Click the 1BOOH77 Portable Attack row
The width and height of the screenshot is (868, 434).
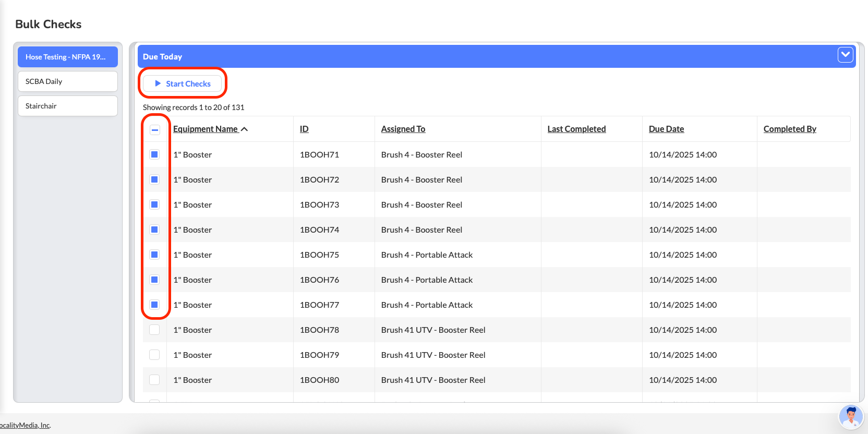point(427,305)
